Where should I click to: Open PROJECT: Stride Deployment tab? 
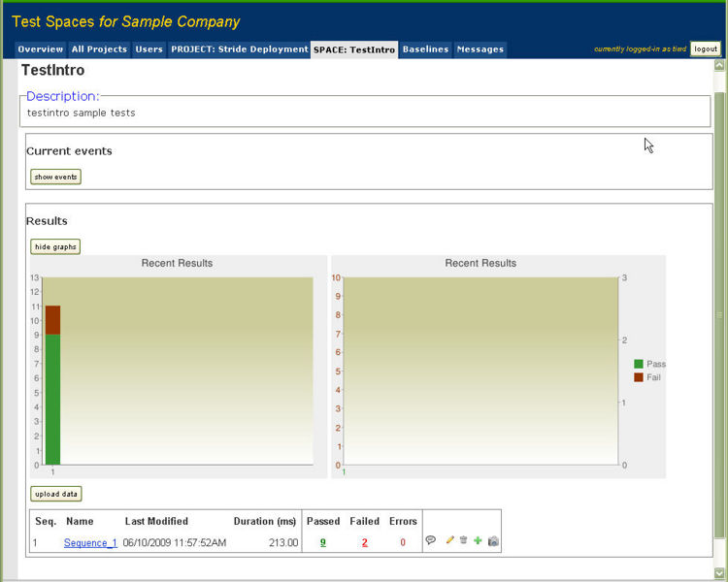click(239, 49)
